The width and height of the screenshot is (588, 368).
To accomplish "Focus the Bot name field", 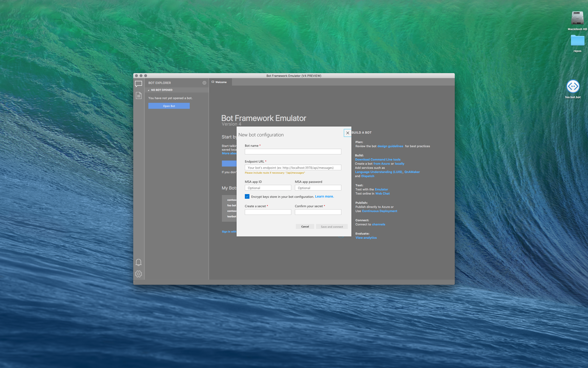I will tap(293, 152).
